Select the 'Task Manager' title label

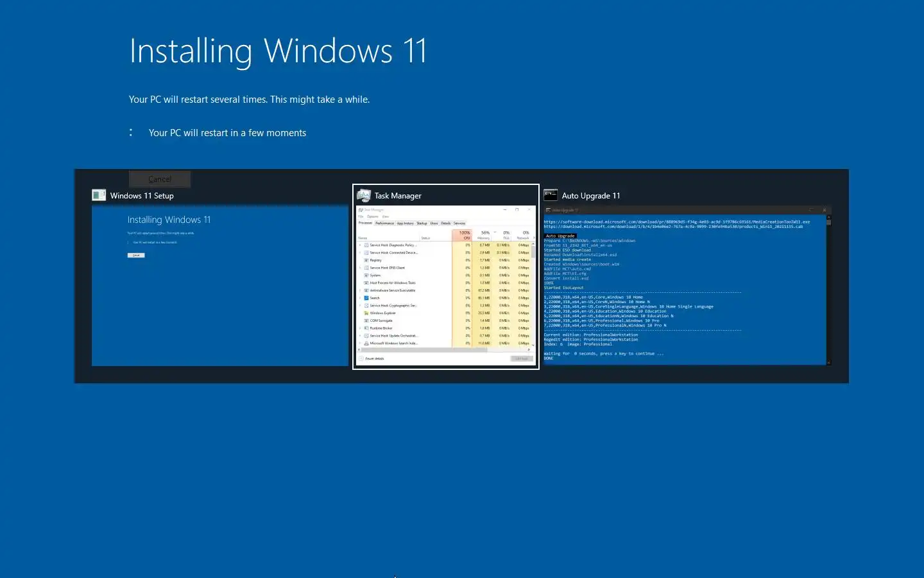[x=398, y=196]
